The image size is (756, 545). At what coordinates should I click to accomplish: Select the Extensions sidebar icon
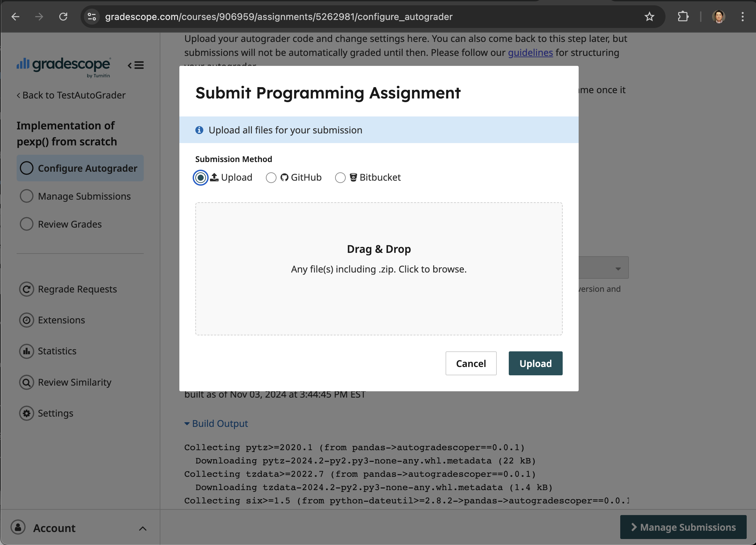pyautogui.click(x=27, y=320)
